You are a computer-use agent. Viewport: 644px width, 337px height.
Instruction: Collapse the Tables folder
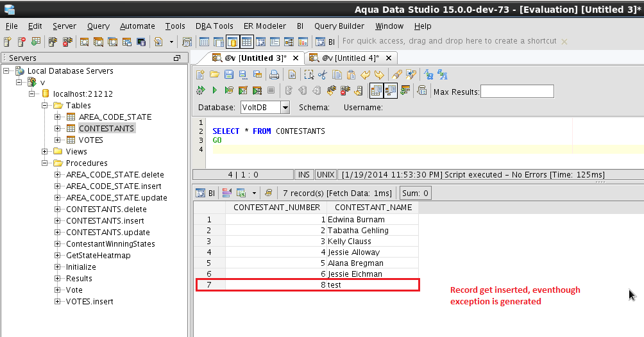pyautogui.click(x=45, y=106)
